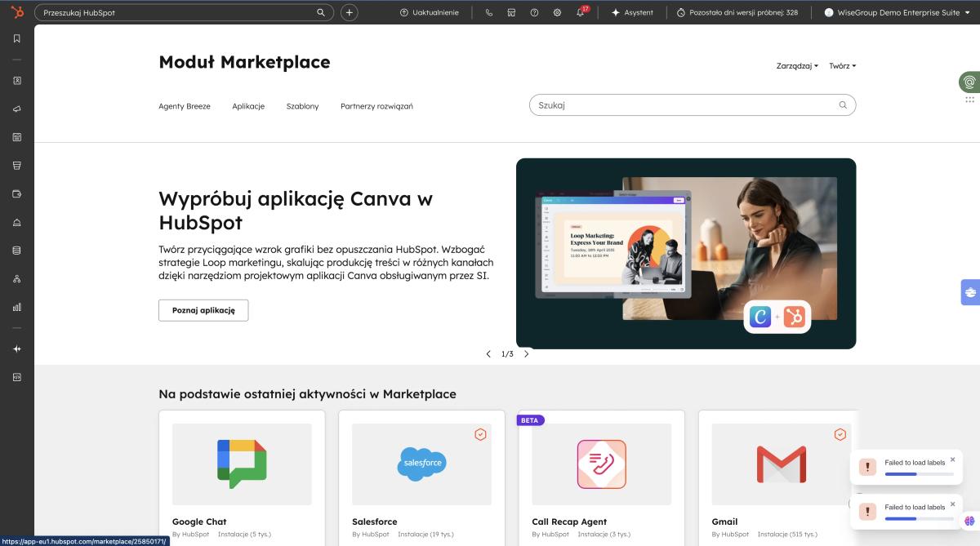The width and height of the screenshot is (980, 546).
Task: Click warning icon in lower error toast
Action: (x=866, y=511)
